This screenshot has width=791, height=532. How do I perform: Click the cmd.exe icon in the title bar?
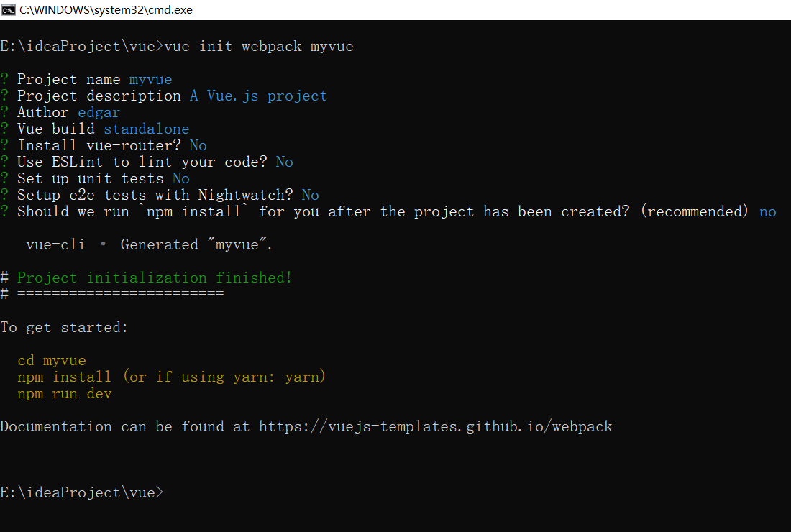click(x=8, y=10)
